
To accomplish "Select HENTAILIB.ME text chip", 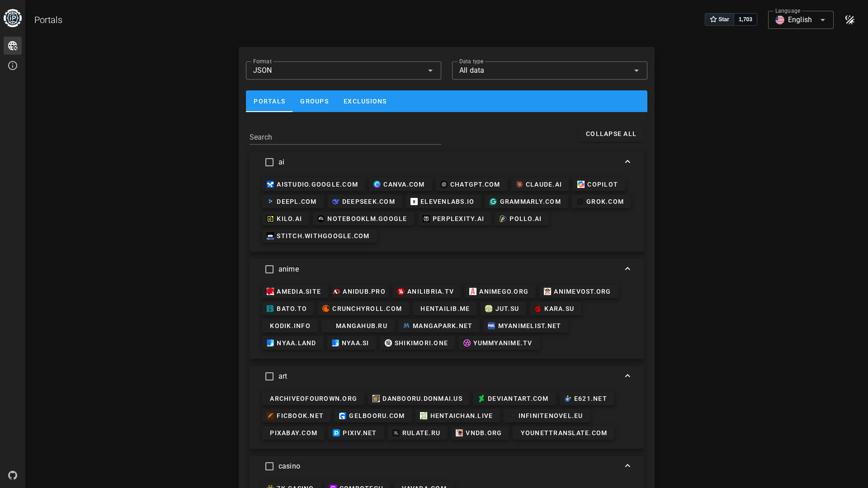I will (445, 309).
